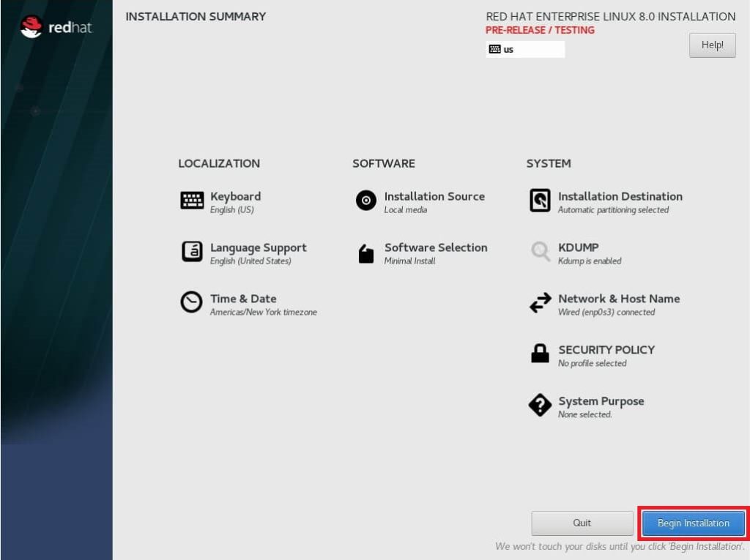
Task: Open the Network & Host Name entry
Action: coord(618,299)
